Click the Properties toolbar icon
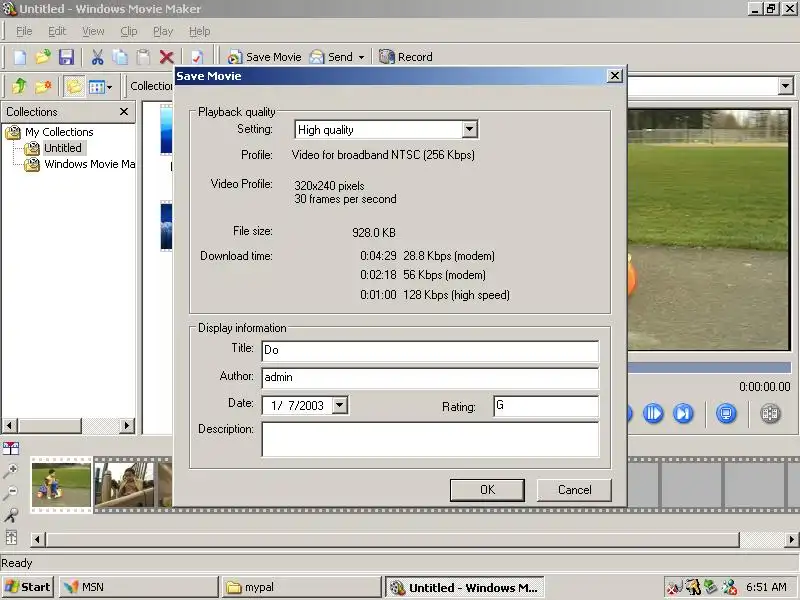The height and width of the screenshot is (600, 800). pyautogui.click(x=197, y=57)
